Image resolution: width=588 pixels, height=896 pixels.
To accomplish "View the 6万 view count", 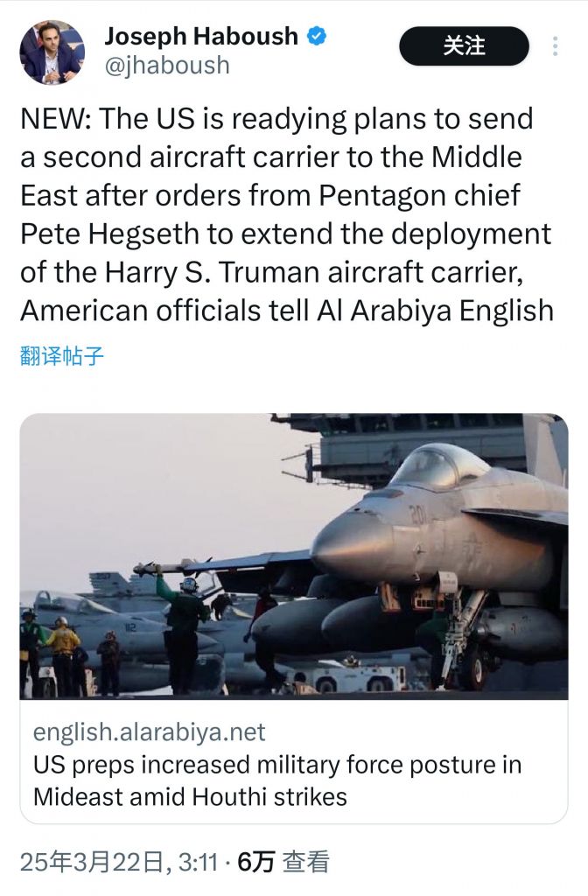I will point(256,862).
